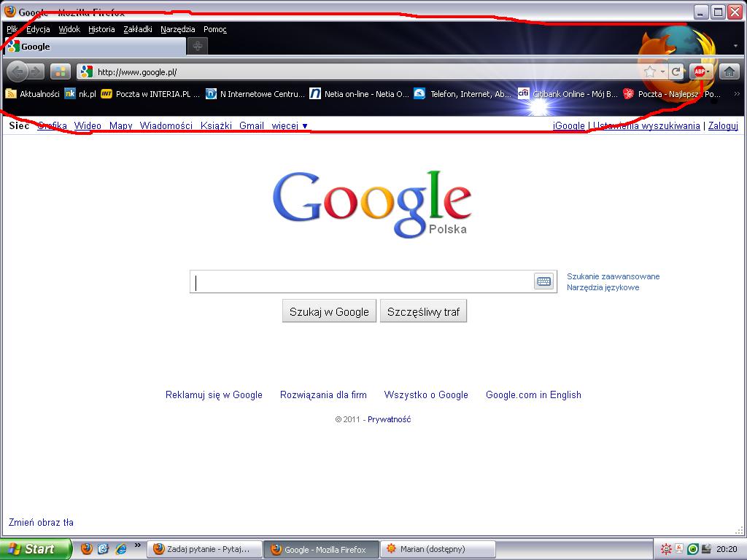This screenshot has height=560, width=747.
Task: Click the Szukaj w Google button
Action: 329,311
